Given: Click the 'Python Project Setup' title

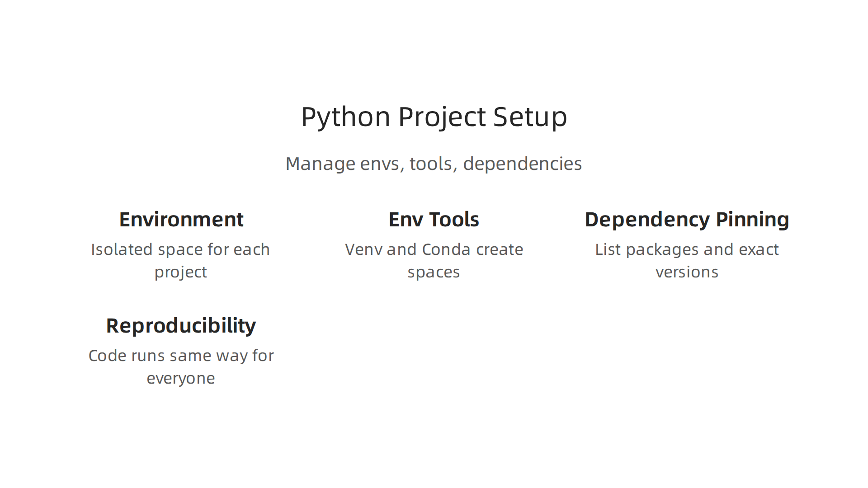Looking at the screenshot, I should pos(434,117).
